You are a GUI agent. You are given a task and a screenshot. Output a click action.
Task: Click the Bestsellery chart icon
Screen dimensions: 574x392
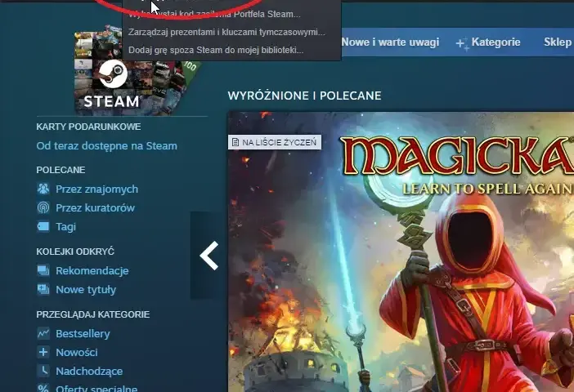click(43, 333)
